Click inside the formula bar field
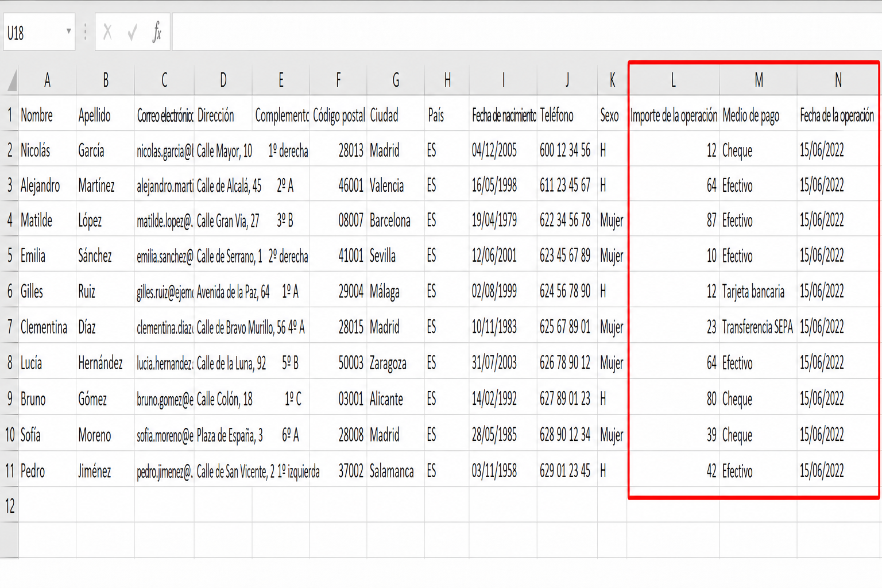 (527, 32)
